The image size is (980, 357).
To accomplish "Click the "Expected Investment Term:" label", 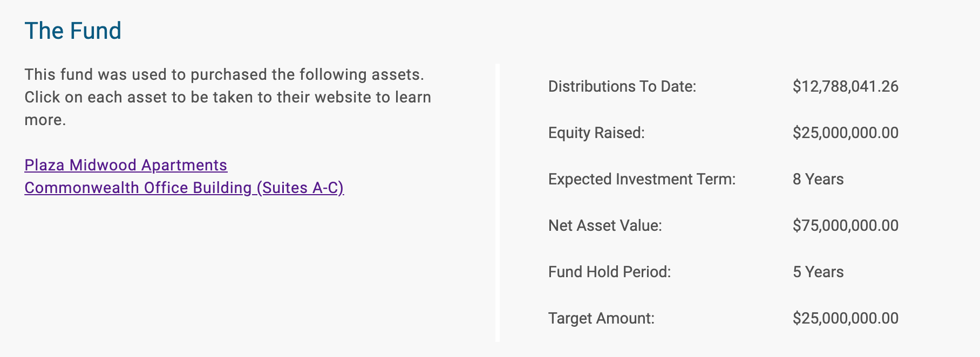I will pos(642,179).
